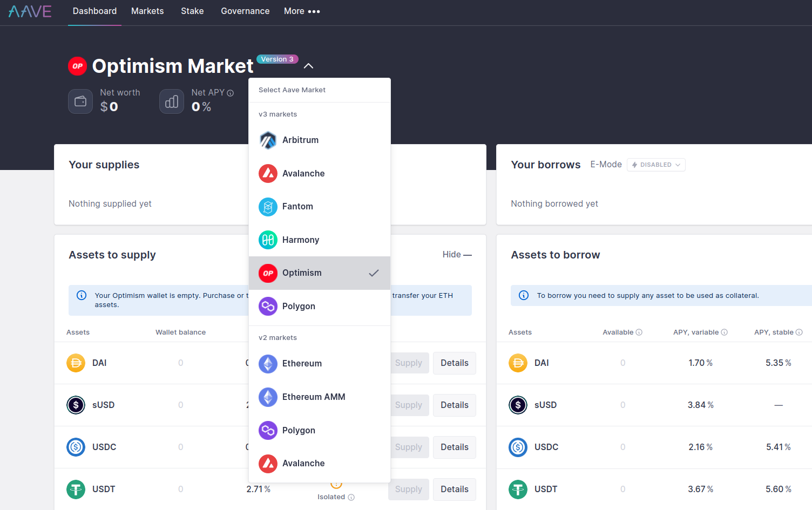The height and width of the screenshot is (510, 812).
Task: Click info icon in borrow collateral notice
Action: (x=524, y=295)
